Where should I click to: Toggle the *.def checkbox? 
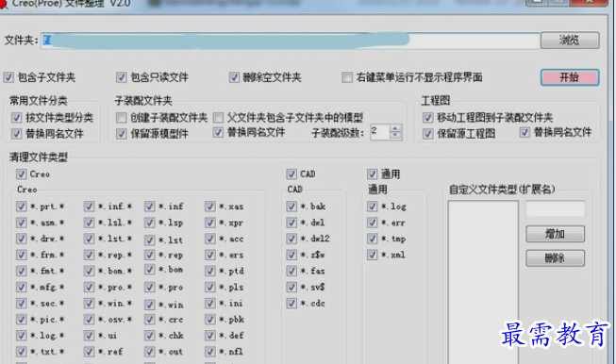210,336
